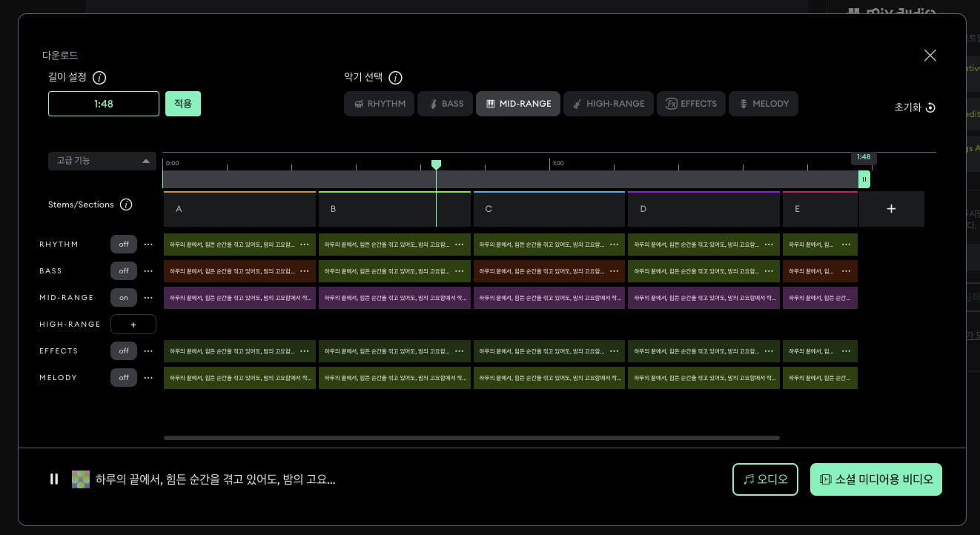Image resolution: width=980 pixels, height=535 pixels.
Task: Click the Stems/Sections info icon
Action: (126, 205)
